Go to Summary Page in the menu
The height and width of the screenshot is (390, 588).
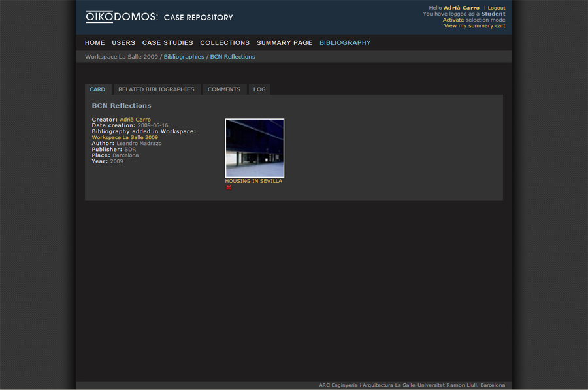click(284, 43)
